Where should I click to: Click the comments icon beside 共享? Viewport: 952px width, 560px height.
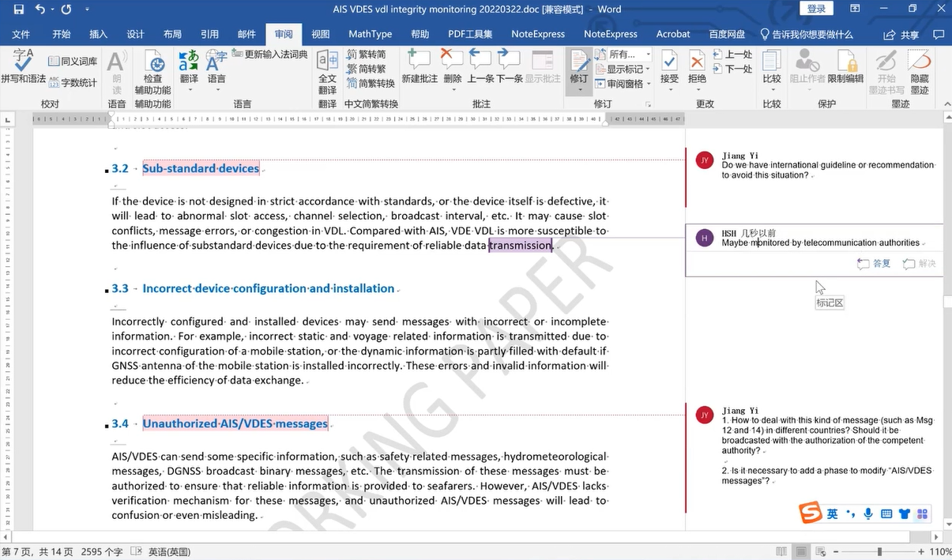(x=938, y=35)
